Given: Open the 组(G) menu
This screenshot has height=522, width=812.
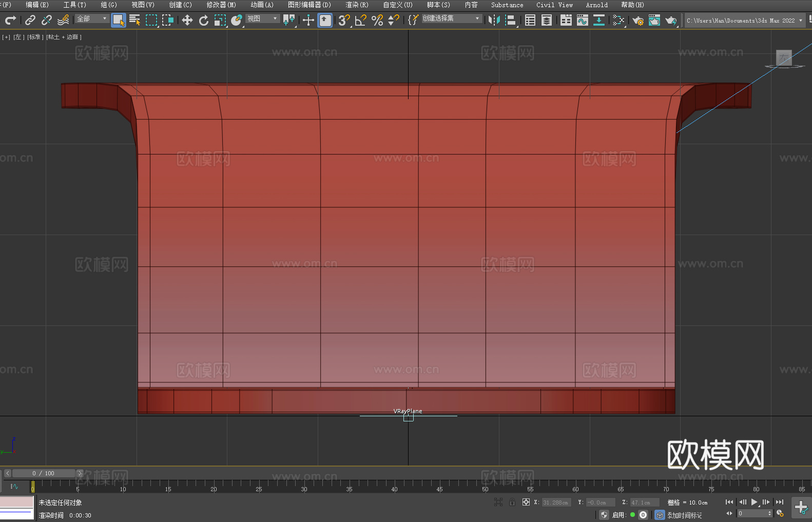Looking at the screenshot, I should pos(109,5).
